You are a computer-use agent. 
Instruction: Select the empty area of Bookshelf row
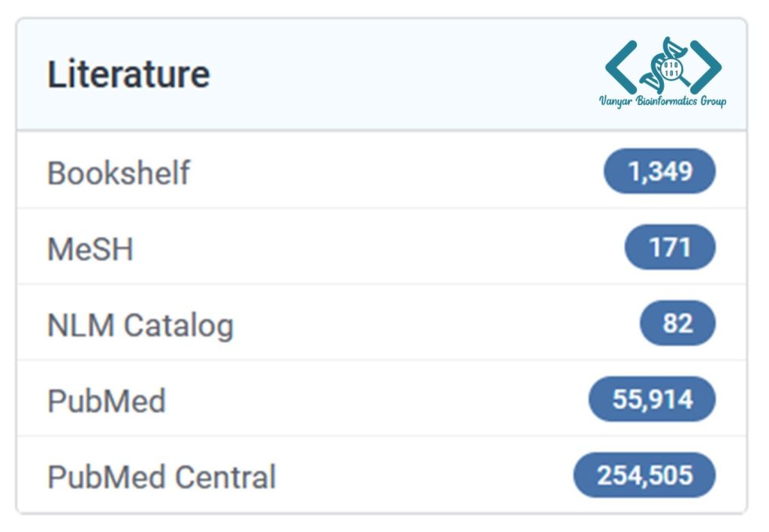coord(397,171)
